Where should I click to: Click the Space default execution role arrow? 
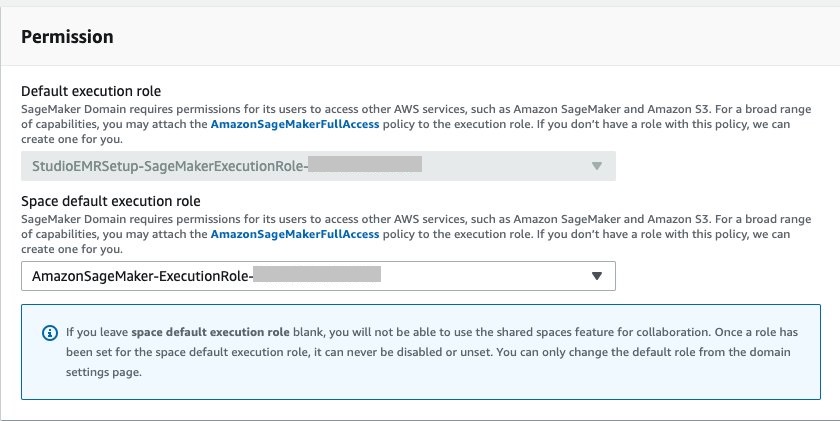coord(597,276)
